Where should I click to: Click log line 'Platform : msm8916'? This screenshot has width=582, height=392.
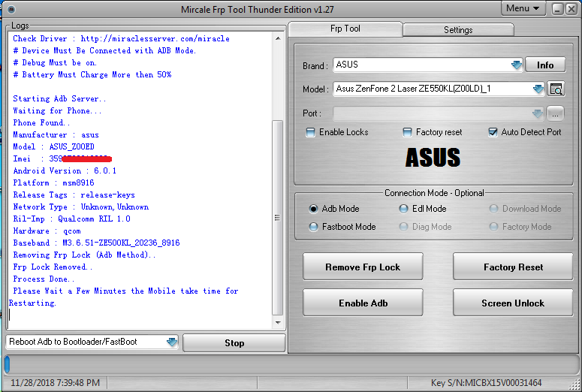click(54, 182)
